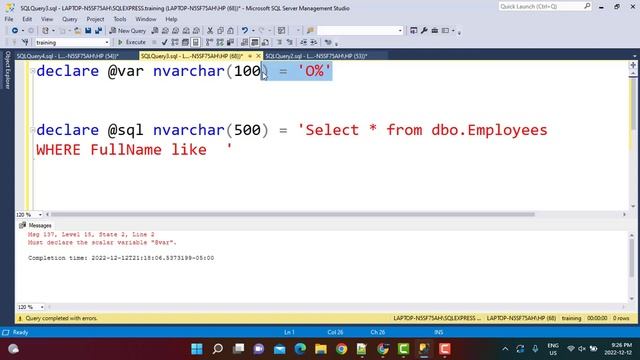This screenshot has height=360, width=640.
Task: Open the training database dropdown
Action: click(107, 42)
